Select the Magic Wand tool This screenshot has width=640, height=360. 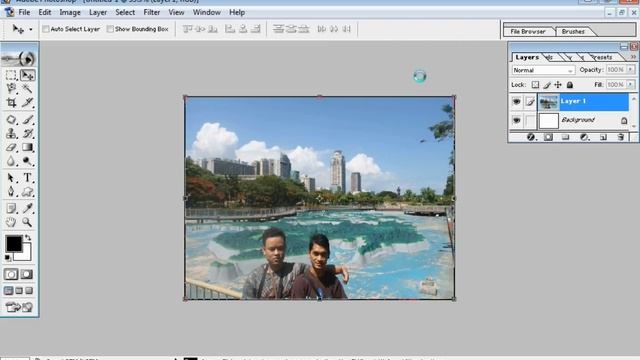click(x=27, y=89)
